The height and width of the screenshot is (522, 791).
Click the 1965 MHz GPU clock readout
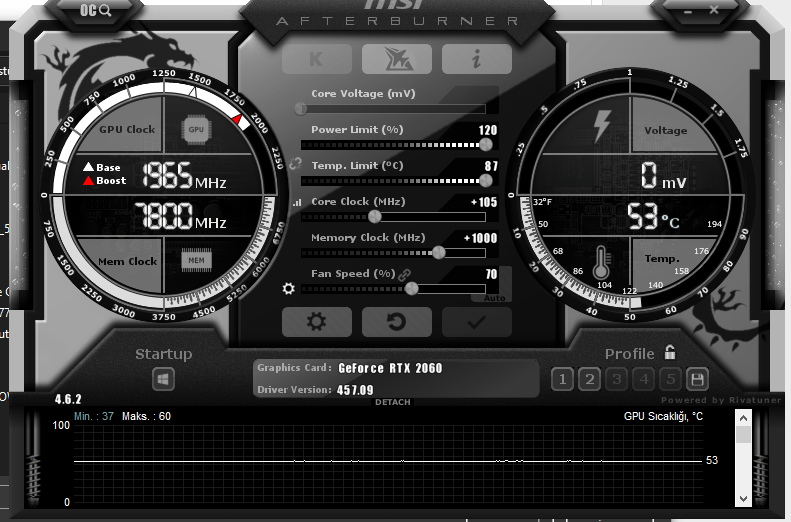(x=184, y=176)
